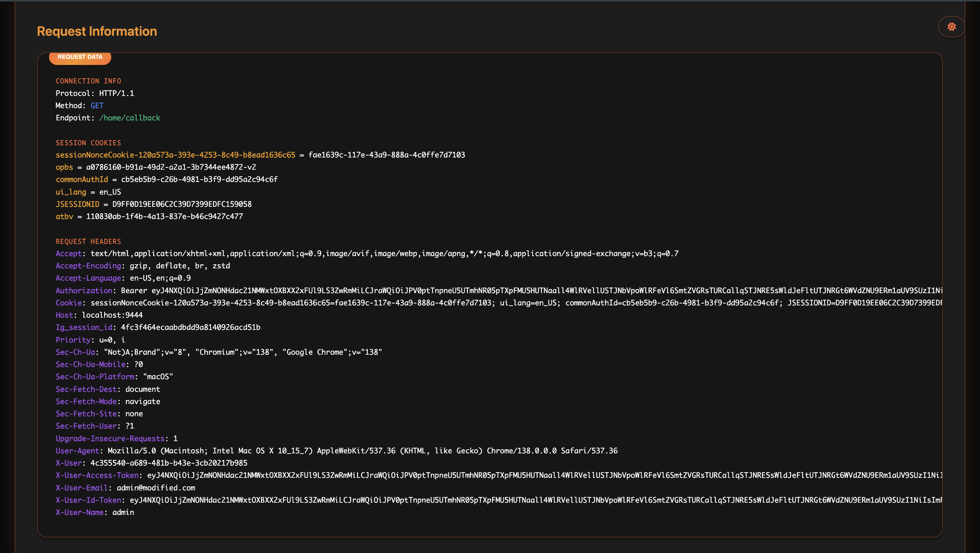This screenshot has width=980, height=553.
Task: Click the REQUEST DATA badge
Action: (x=80, y=57)
